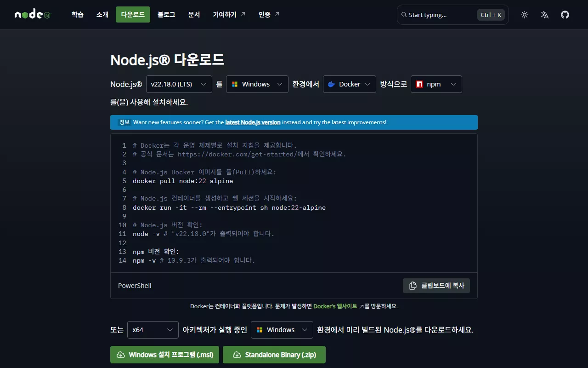Open the 소개 menu item

pyautogui.click(x=102, y=15)
